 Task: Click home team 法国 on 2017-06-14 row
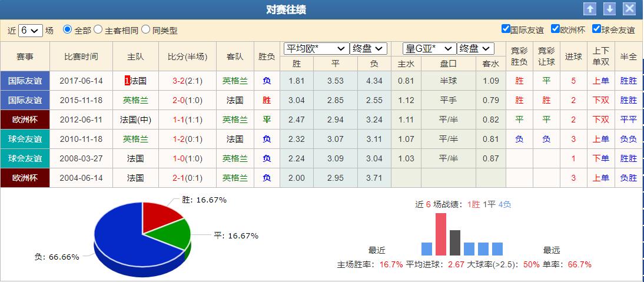[x=138, y=81]
